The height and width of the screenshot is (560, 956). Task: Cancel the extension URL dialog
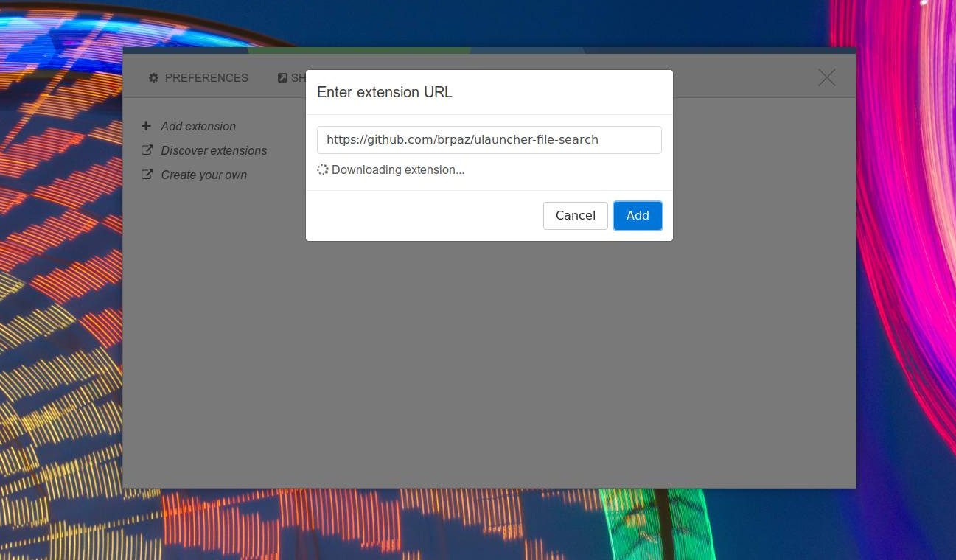point(576,216)
